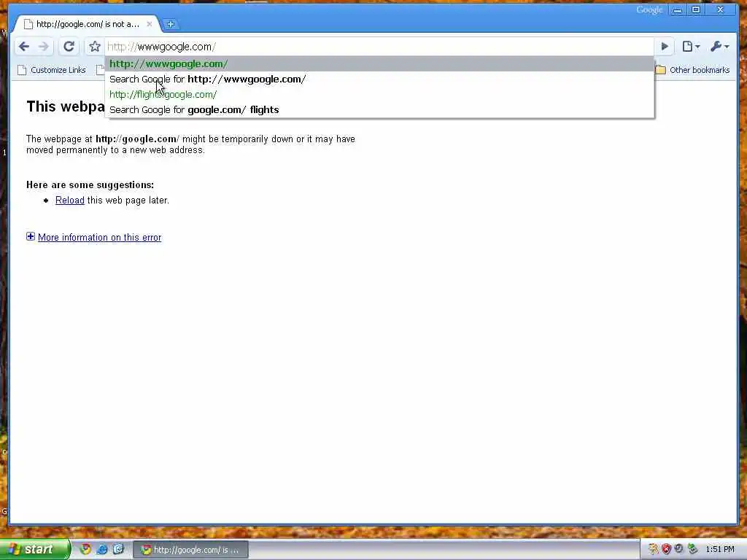This screenshot has height=560, width=747.
Task: Click the Go arrow next to address bar
Action: (x=665, y=46)
